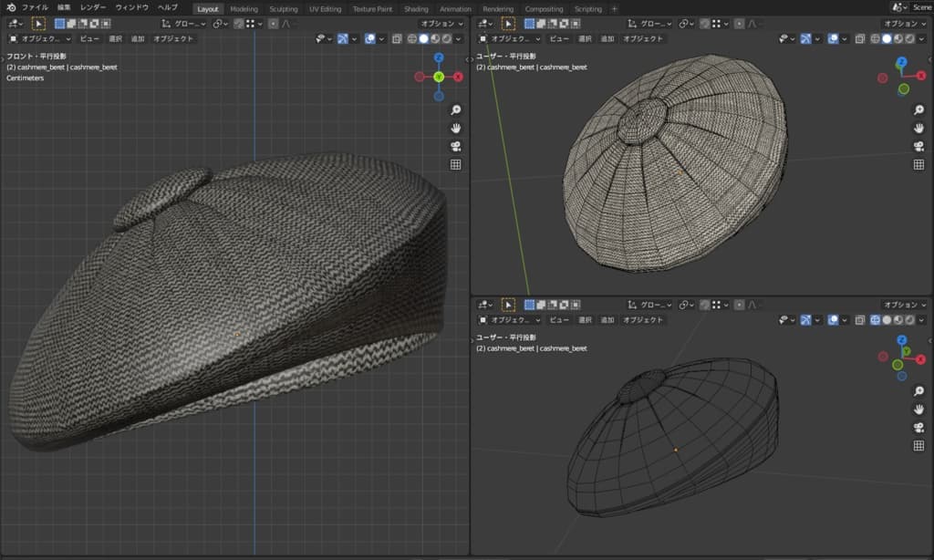The width and height of the screenshot is (934, 560).
Task: Select the tweak cursor tool in the left viewport header
Action: tap(39, 24)
